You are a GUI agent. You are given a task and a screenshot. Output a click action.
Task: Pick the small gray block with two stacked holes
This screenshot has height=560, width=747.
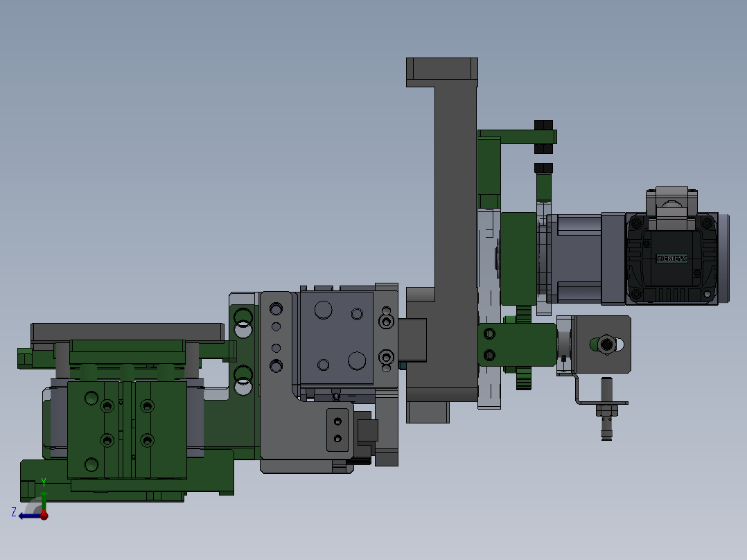coord(338,429)
